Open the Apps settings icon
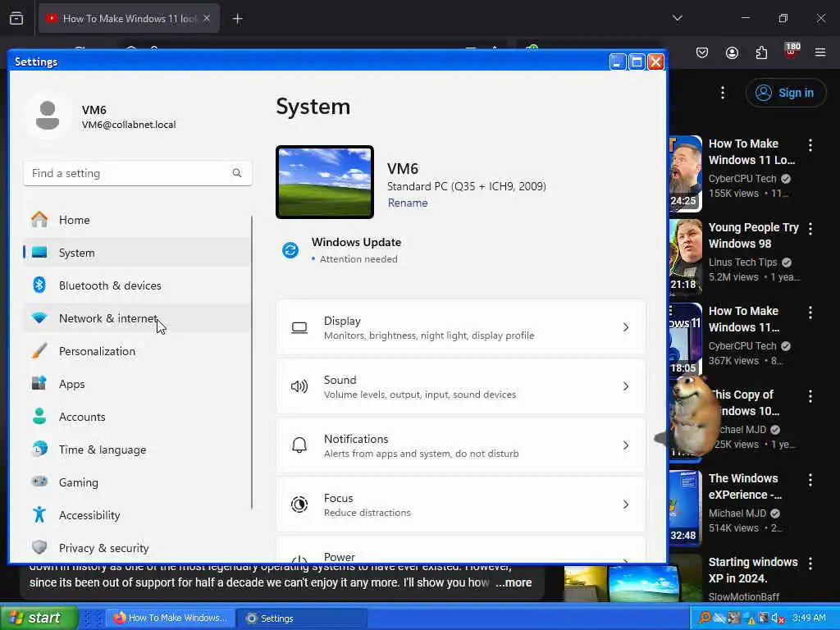Screen dimensions: 840x630 click(x=39, y=384)
